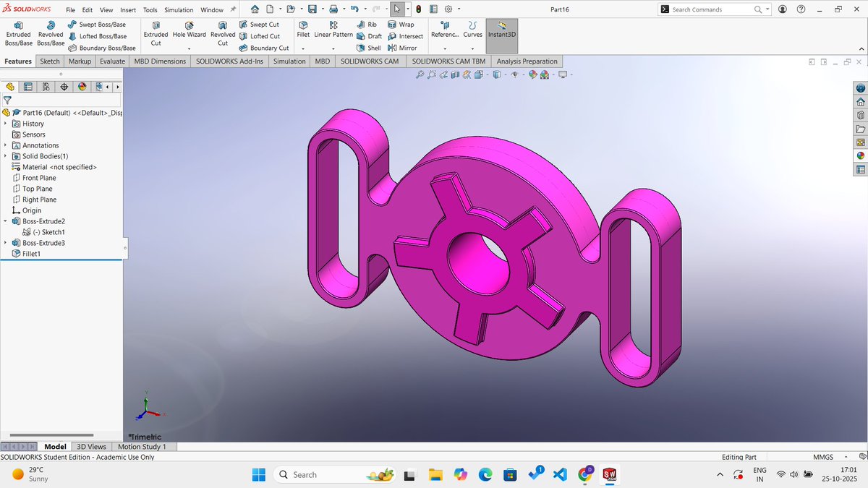The width and height of the screenshot is (868, 488).
Task: Click the feature tree filter field
Action: coord(61,100)
